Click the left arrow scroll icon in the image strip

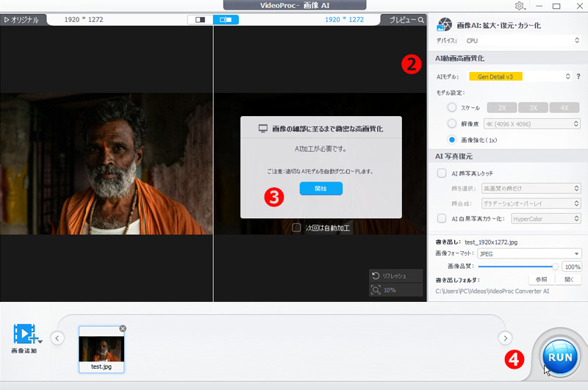(x=57, y=338)
